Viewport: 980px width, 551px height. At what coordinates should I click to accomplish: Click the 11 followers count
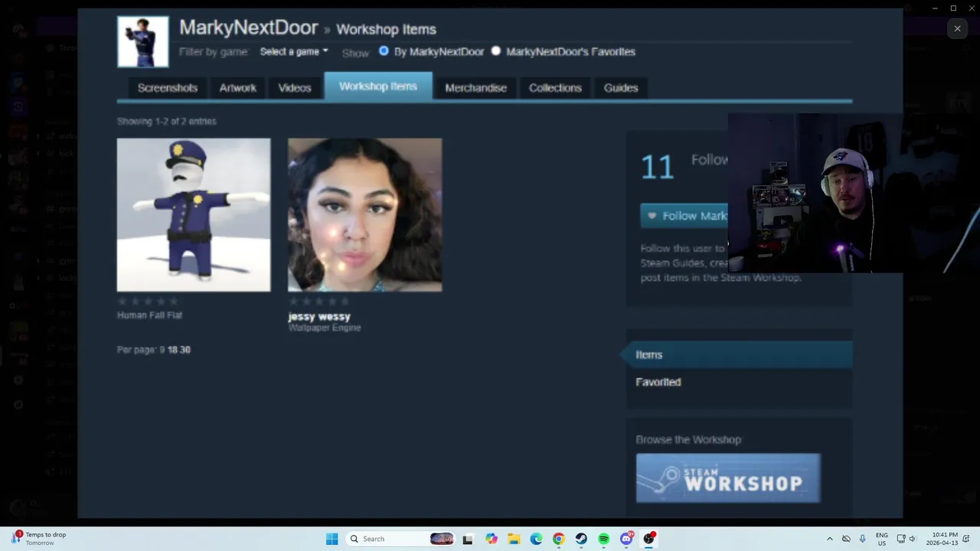(657, 168)
